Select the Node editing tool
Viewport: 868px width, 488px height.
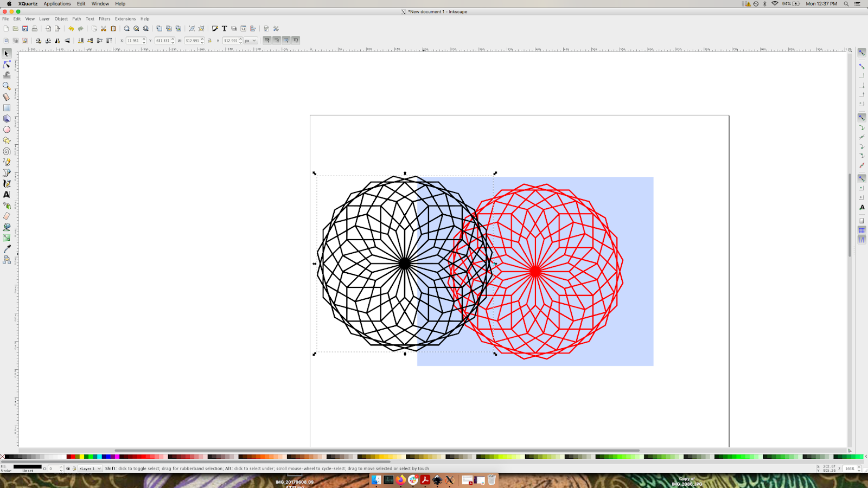tap(7, 64)
